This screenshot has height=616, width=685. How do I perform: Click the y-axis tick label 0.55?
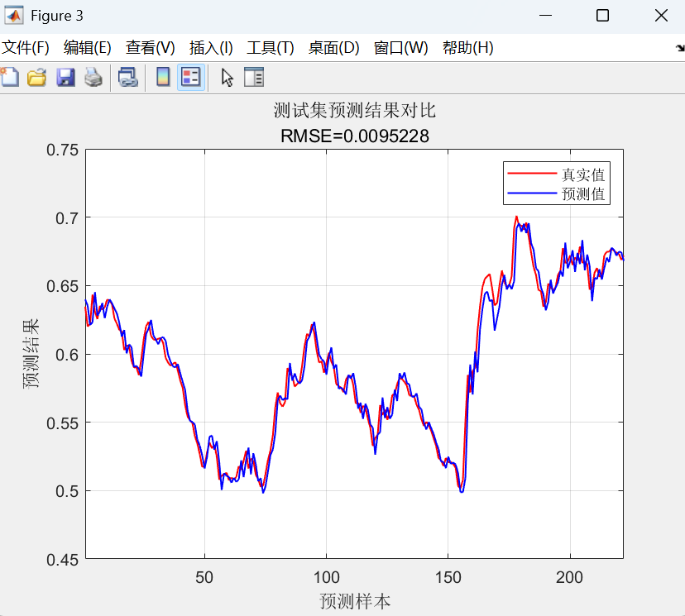click(63, 423)
